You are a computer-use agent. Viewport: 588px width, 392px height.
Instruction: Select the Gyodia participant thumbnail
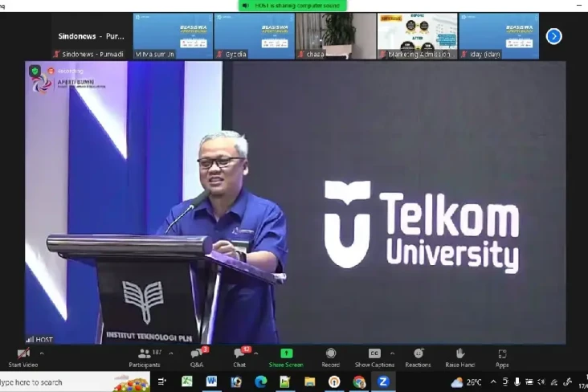[x=255, y=36]
